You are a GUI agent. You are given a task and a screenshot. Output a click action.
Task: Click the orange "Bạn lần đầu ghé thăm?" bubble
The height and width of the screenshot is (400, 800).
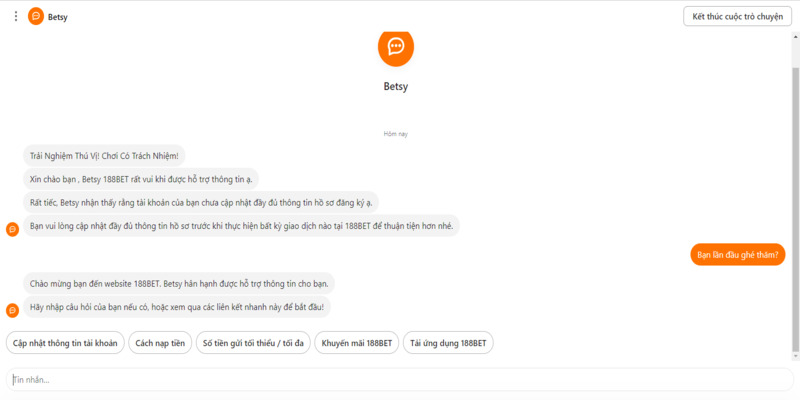[738, 254]
